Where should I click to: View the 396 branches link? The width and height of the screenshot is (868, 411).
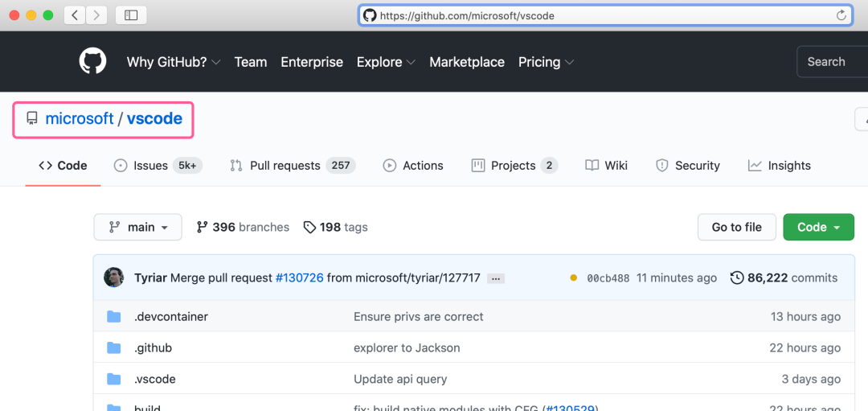(243, 227)
